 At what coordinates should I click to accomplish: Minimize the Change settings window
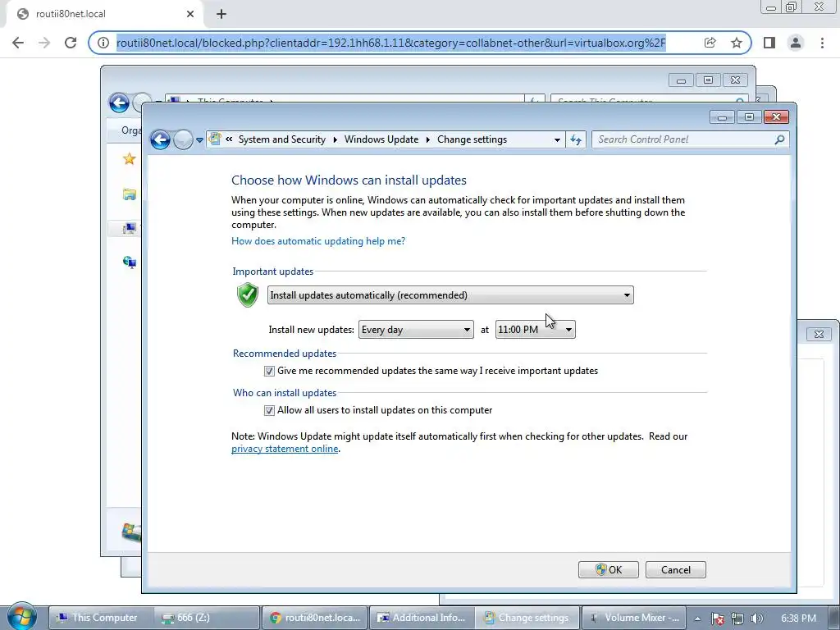click(x=722, y=116)
